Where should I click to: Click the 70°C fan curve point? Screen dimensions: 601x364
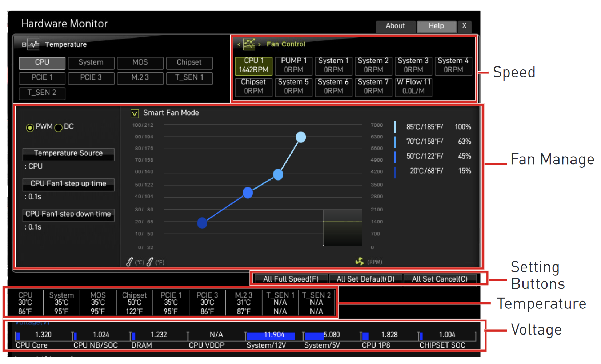278,175
